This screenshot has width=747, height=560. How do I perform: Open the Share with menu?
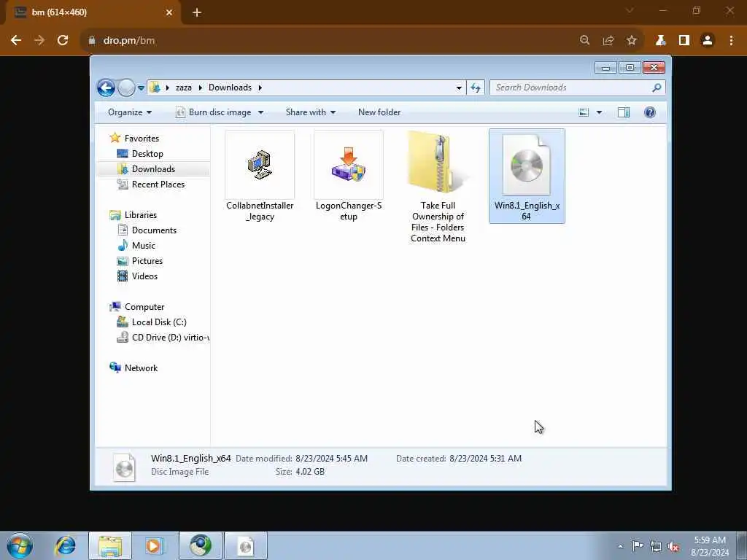pyautogui.click(x=311, y=112)
